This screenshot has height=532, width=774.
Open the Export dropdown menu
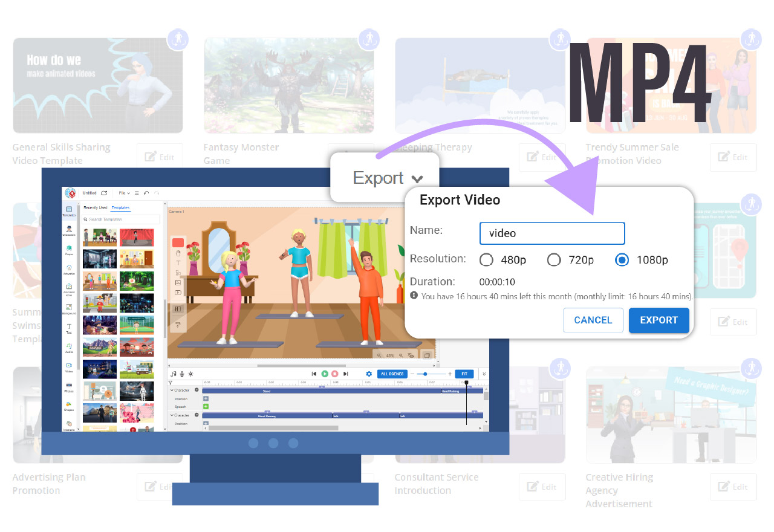pyautogui.click(x=385, y=178)
